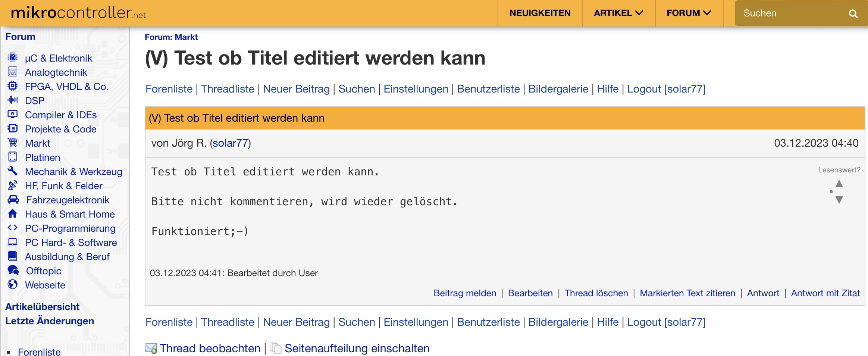
Task: Downvote the post with the down arrow
Action: [839, 200]
